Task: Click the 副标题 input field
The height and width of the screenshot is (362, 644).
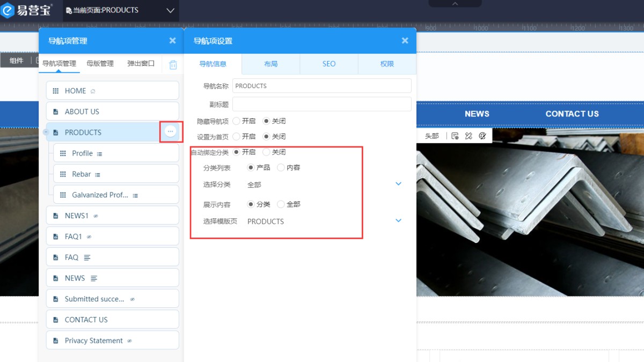Action: 321,104
